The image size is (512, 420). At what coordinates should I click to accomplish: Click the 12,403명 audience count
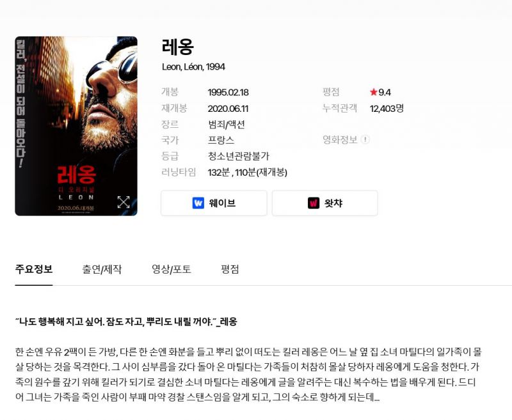tap(387, 109)
